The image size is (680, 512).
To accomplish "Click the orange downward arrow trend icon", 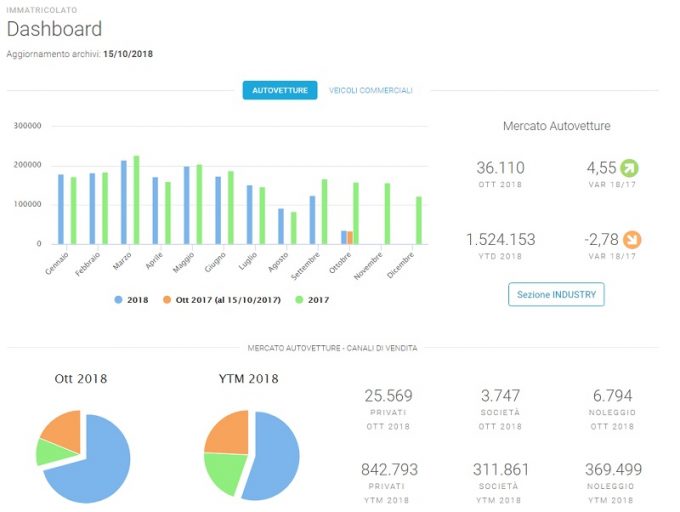I will tap(632, 240).
